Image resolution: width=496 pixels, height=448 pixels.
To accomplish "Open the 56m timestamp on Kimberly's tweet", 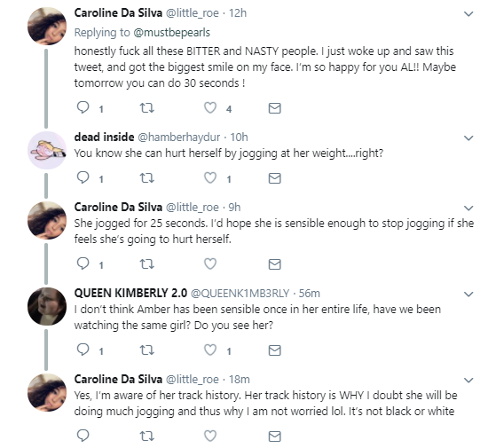I will (310, 293).
